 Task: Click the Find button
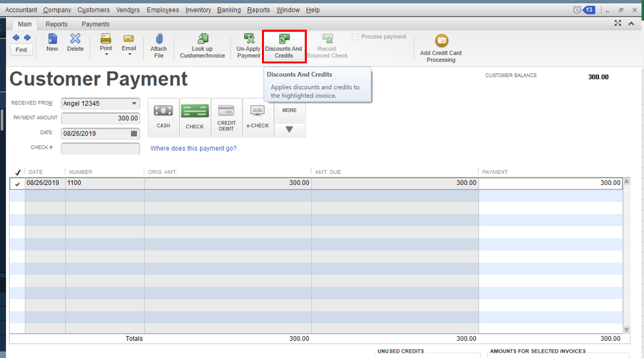pyautogui.click(x=21, y=50)
